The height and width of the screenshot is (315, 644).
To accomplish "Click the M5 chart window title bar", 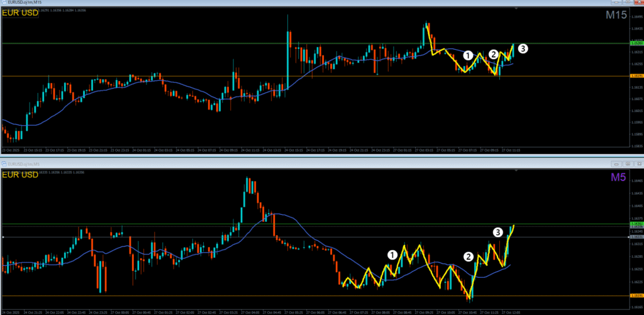I will click(x=252, y=163).
